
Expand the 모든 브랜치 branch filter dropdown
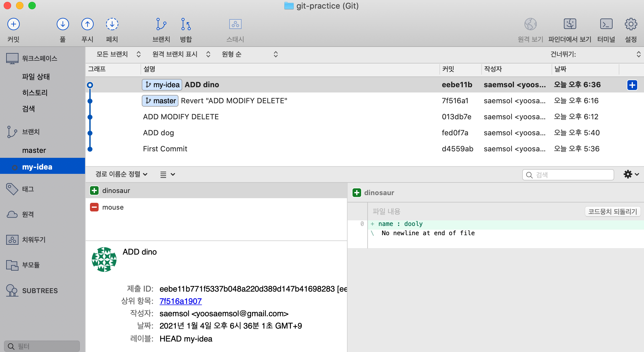119,54
